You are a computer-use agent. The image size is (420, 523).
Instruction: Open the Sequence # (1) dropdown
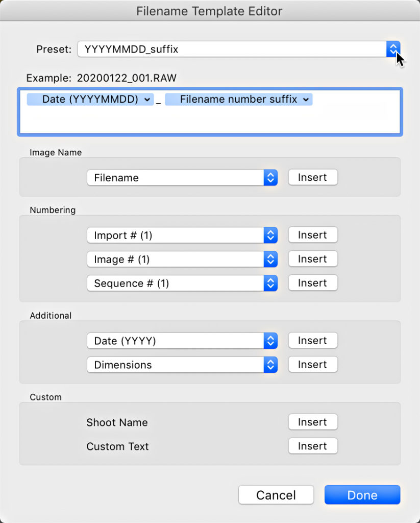click(179, 283)
